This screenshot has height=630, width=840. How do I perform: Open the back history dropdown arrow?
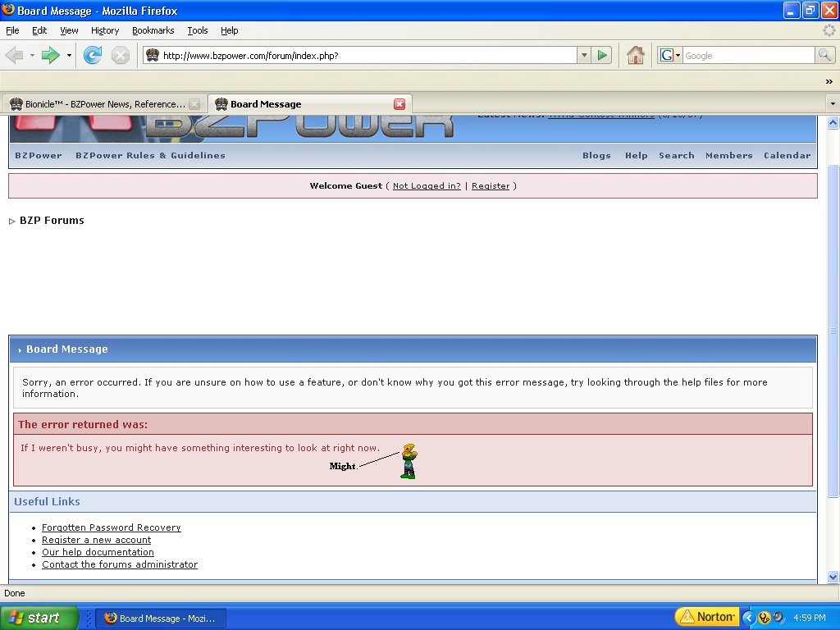[32, 55]
